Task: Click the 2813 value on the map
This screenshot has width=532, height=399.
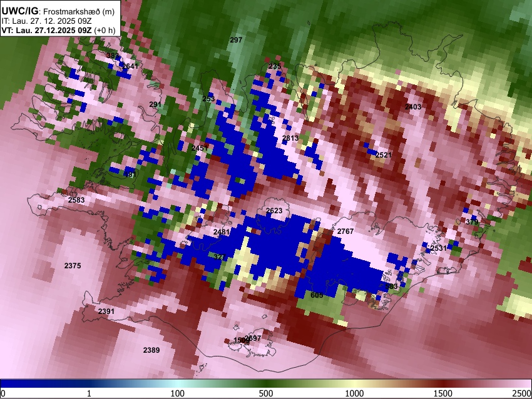Action: point(290,138)
